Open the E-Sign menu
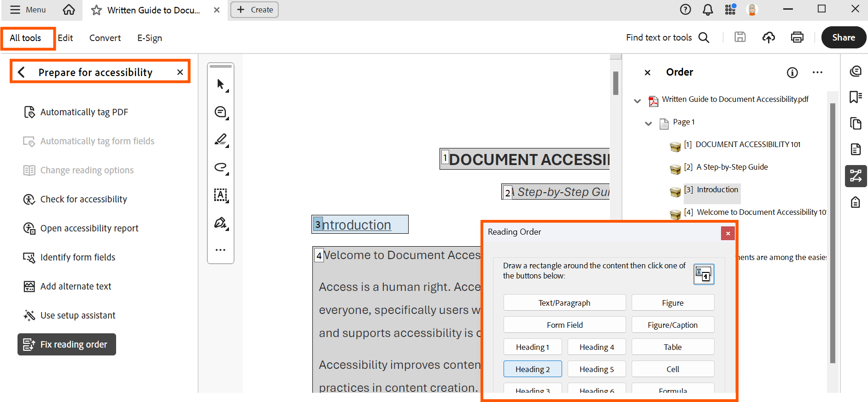 [x=149, y=38]
